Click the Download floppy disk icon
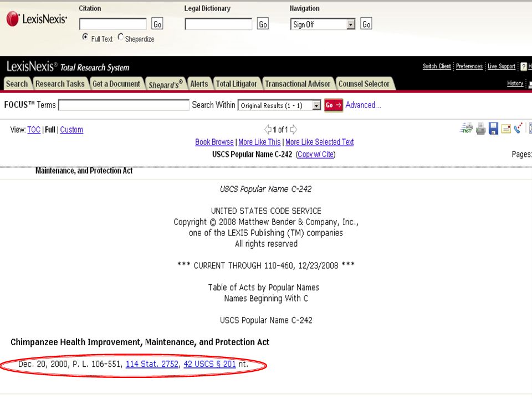The height and width of the screenshot is (399, 532). point(493,129)
